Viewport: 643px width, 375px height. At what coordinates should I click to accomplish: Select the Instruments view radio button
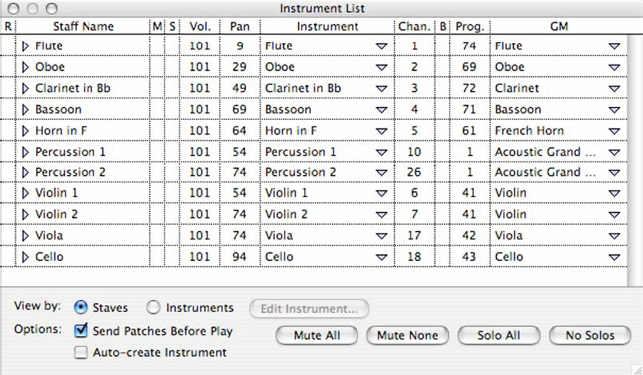point(153,307)
